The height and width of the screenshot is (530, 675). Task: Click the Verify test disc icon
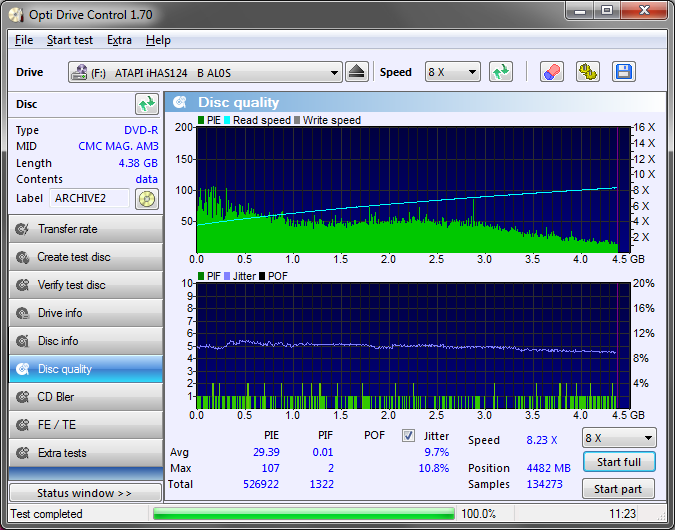[22, 285]
